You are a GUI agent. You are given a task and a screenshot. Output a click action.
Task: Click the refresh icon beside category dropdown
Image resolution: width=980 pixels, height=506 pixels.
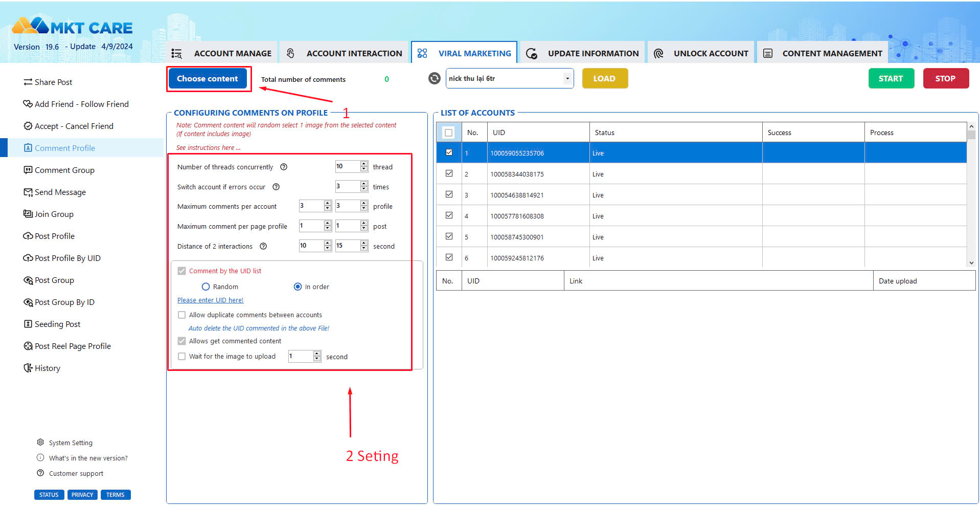434,78
